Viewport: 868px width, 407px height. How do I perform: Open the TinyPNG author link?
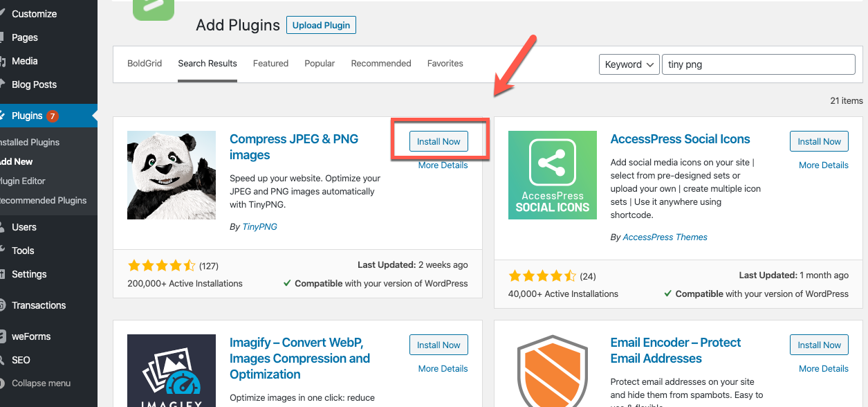(259, 226)
